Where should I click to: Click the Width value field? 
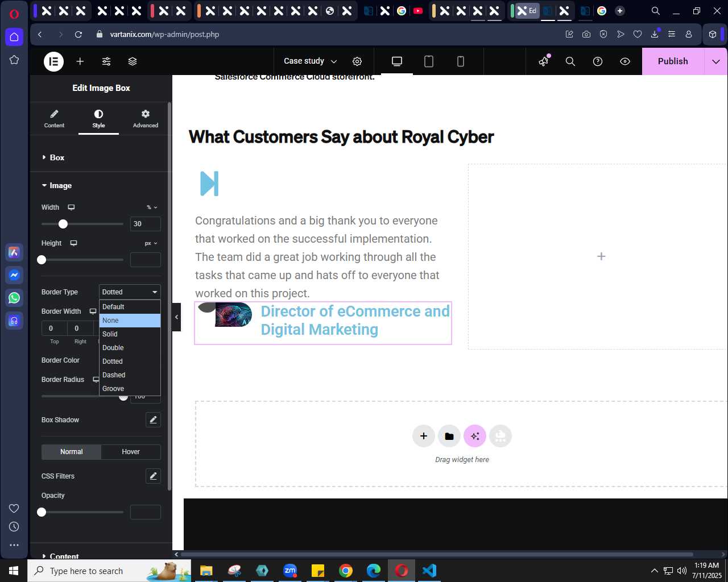pos(146,224)
